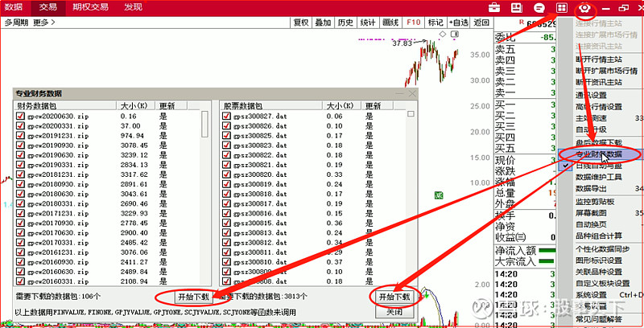This screenshot has width=644, height=328.
Task: Click the green 减 marker on chart
Action: click(x=439, y=195)
